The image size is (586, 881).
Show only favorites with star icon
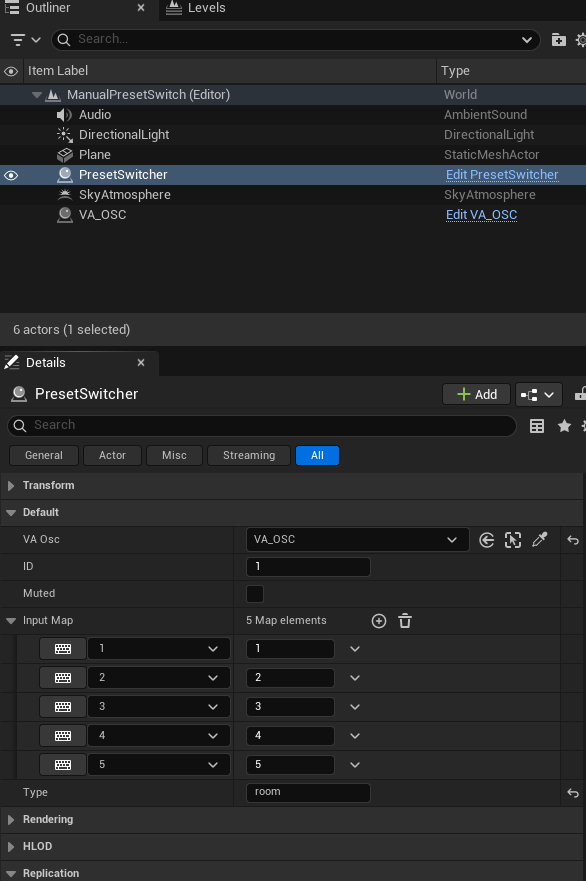point(564,426)
